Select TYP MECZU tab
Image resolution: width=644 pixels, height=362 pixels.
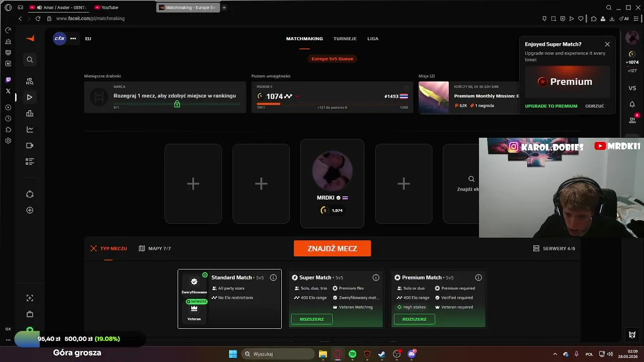[109, 248]
